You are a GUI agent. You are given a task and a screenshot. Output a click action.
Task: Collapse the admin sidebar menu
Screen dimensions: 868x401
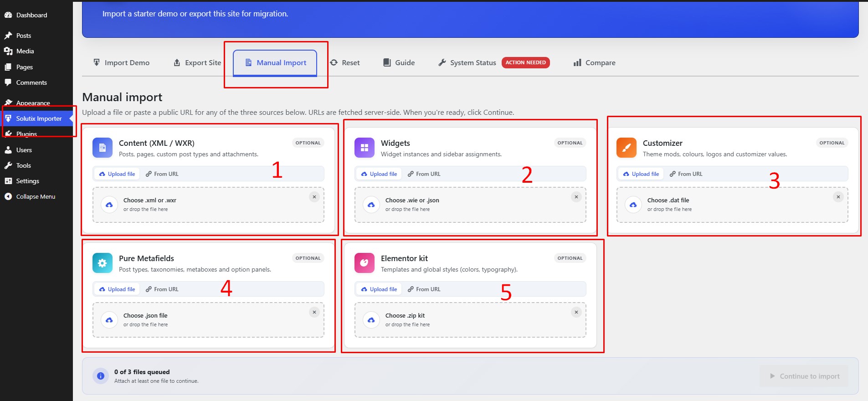point(36,196)
